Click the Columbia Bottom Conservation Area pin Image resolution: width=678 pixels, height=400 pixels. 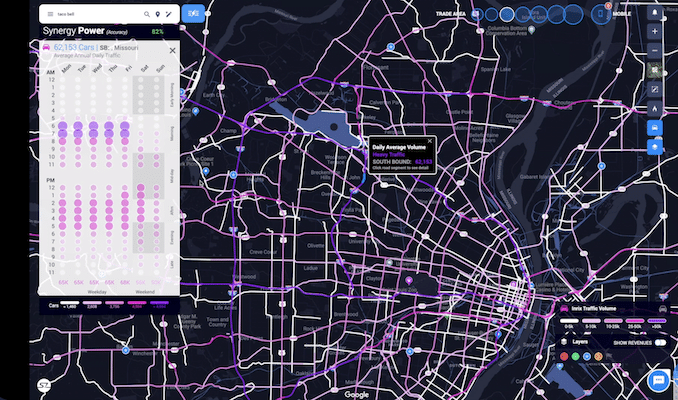pyautogui.click(x=532, y=29)
